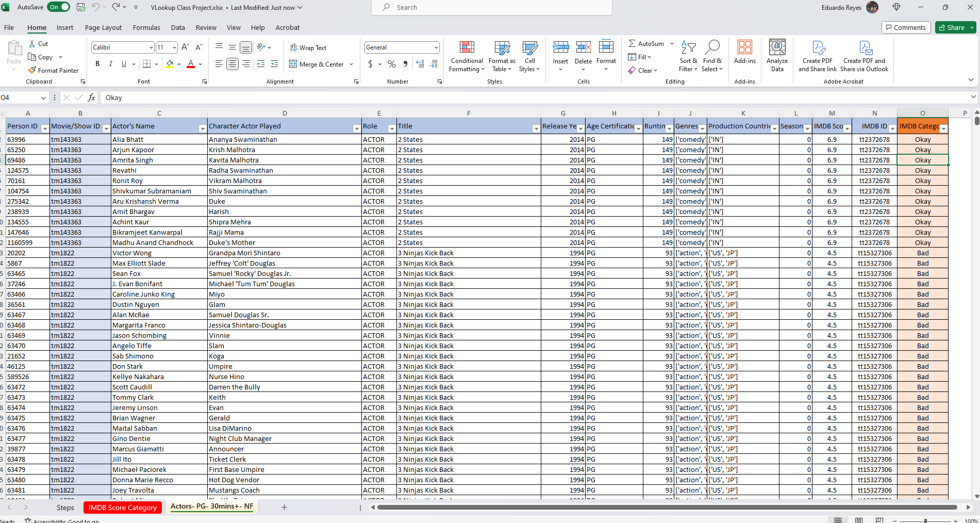Toggle Center alignment

(x=232, y=64)
